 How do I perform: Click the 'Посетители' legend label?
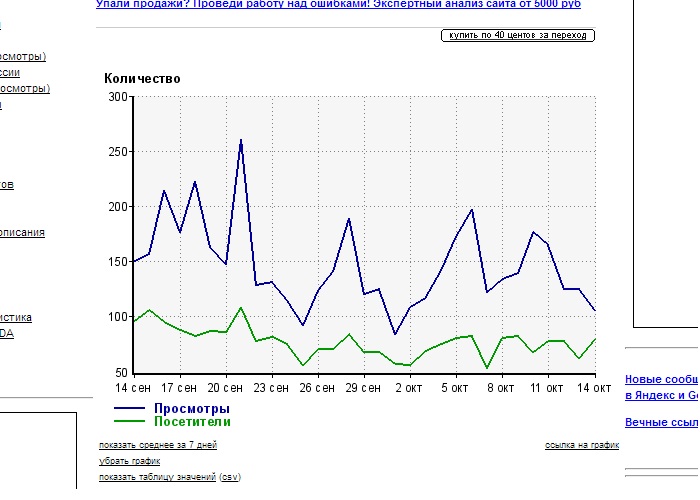(192, 422)
